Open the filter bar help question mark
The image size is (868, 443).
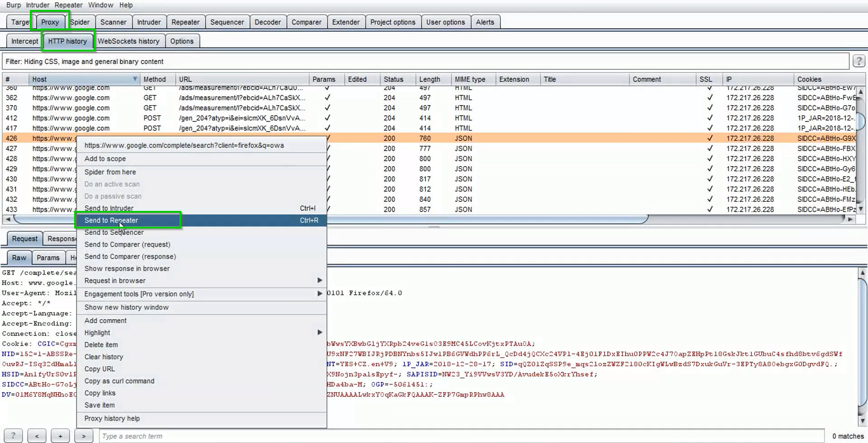pos(859,61)
